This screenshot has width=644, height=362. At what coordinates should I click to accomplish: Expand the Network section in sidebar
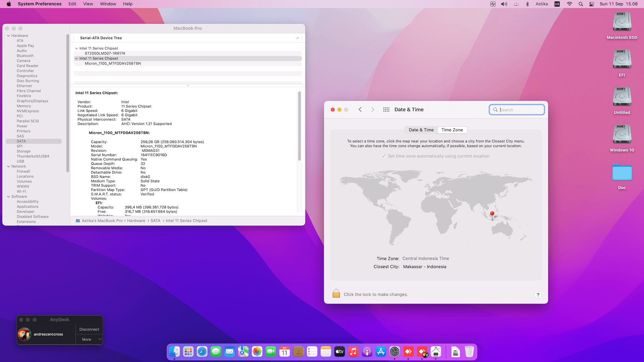coord(8,166)
